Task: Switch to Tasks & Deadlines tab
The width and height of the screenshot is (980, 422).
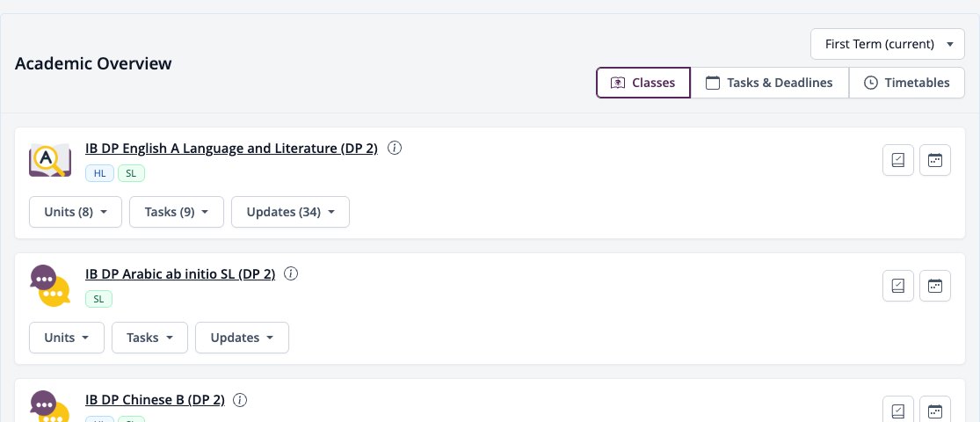Action: tap(769, 83)
